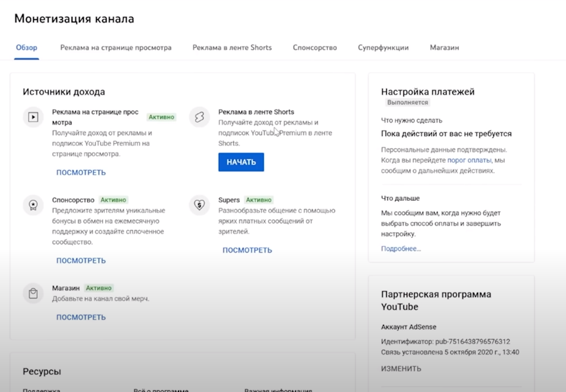The width and height of the screenshot is (566, 392).
Task: Open the Реклама на странице просмотра tab
Action: 116,47
